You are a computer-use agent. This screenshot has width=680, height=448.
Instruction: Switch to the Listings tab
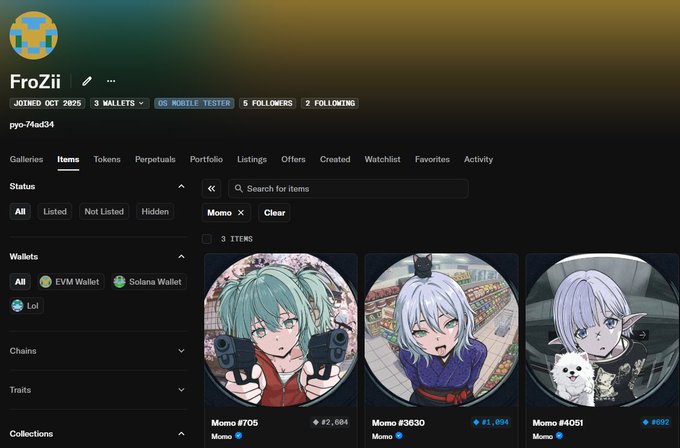point(252,159)
